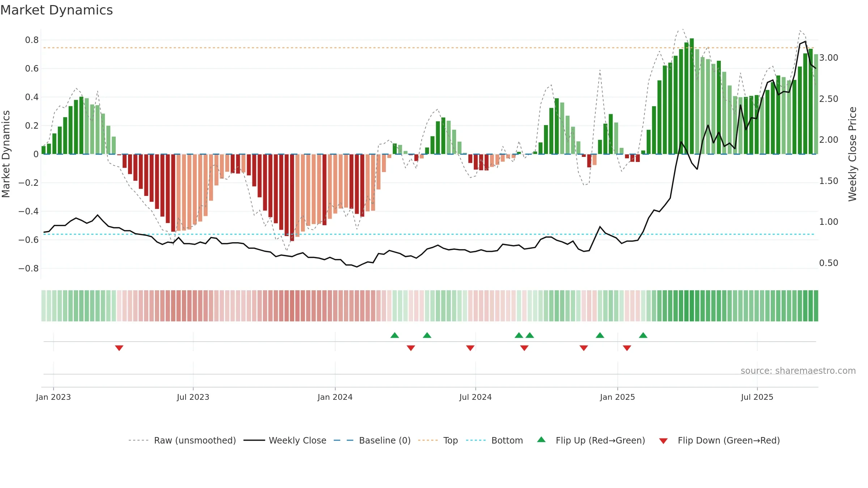Click the rightmost green flip-up triangle marker

(x=643, y=335)
